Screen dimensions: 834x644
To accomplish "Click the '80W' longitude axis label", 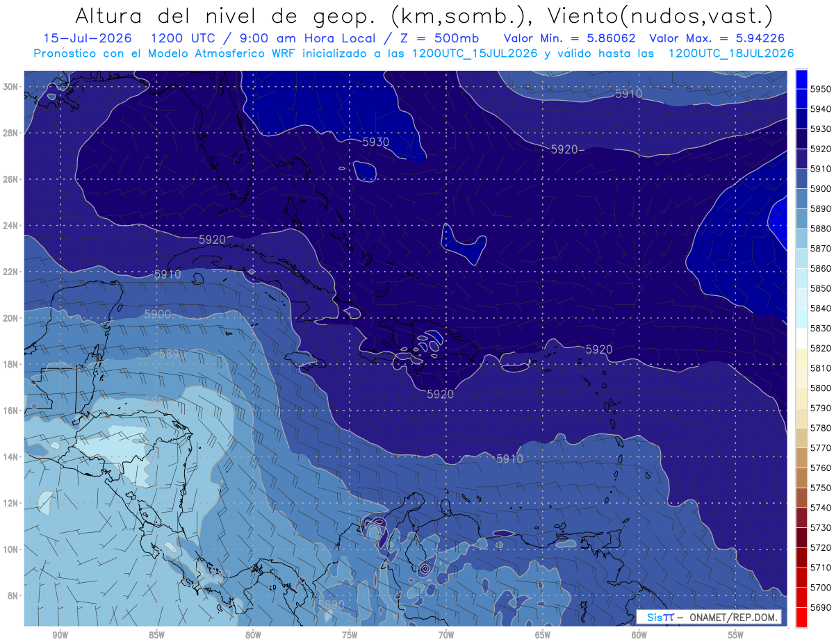I will pyautogui.click(x=253, y=635).
